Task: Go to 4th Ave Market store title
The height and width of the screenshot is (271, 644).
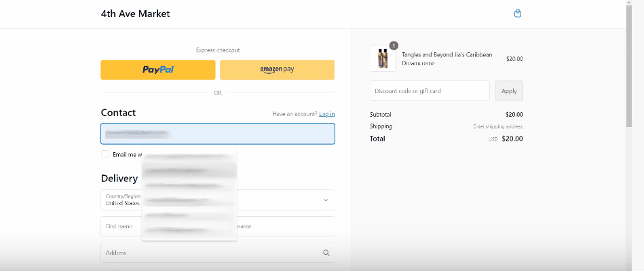Action: coord(135,14)
